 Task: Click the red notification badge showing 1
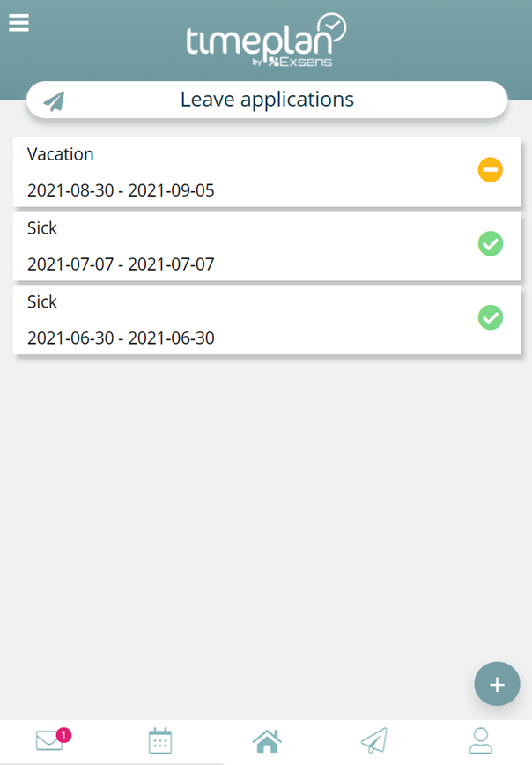coord(63,732)
